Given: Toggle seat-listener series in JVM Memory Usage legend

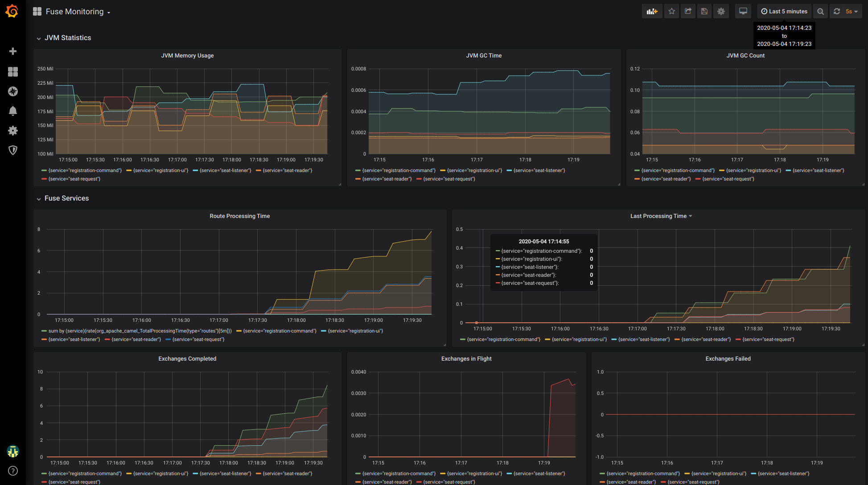Looking at the screenshot, I should pos(226,170).
